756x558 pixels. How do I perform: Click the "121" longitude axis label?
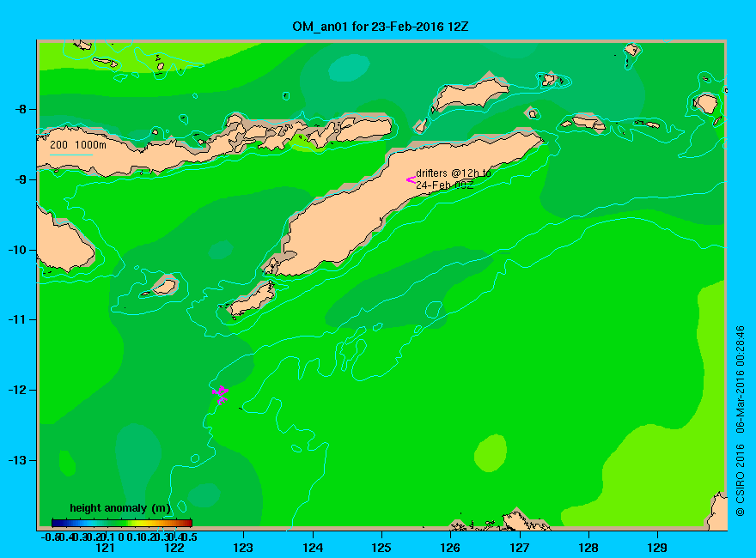105,548
